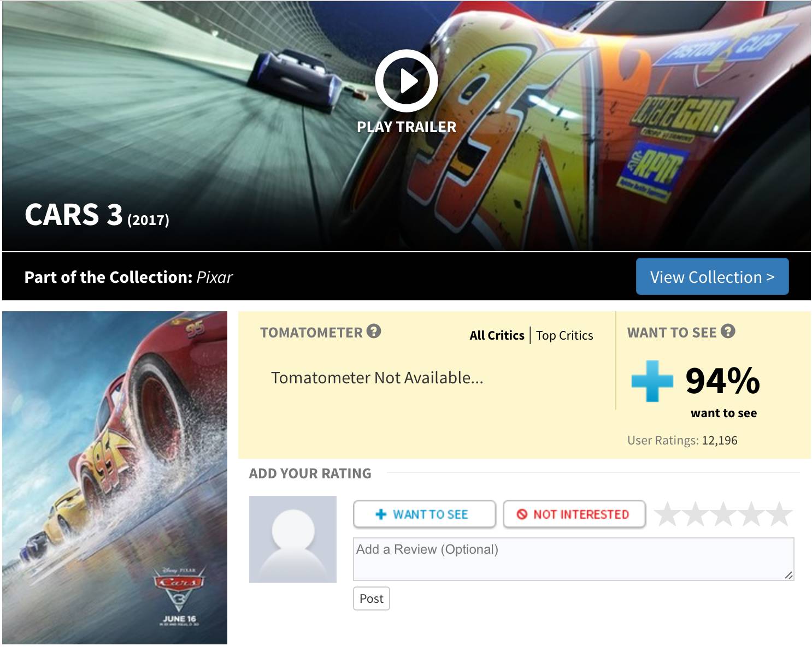812x652 pixels.
Task: Rate the movie one star
Action: coord(667,514)
